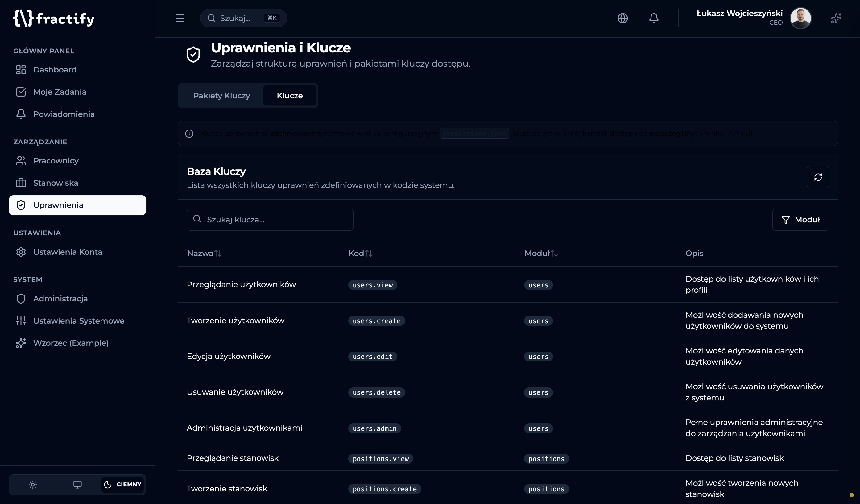
Task: Switch to Klucze tab
Action: (289, 96)
